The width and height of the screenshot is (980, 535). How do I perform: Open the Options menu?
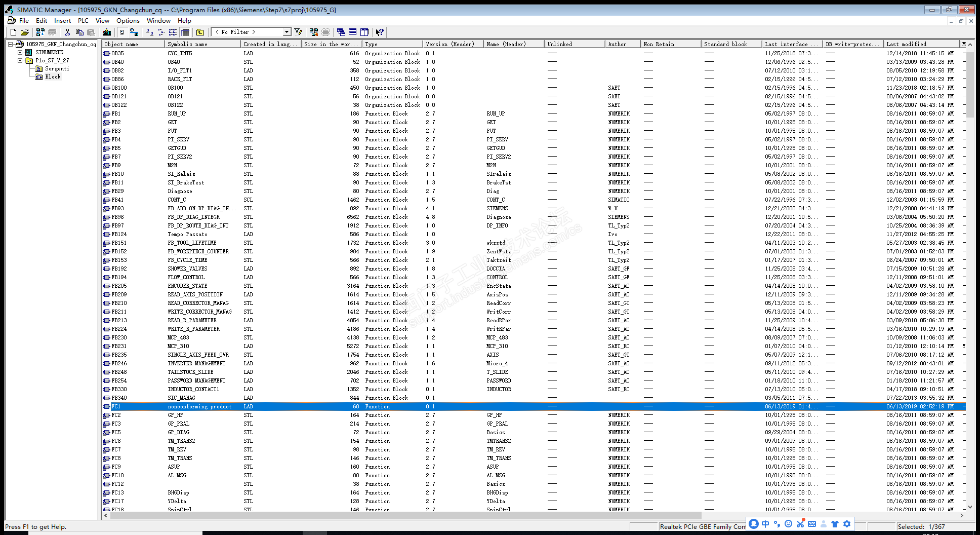(128, 20)
